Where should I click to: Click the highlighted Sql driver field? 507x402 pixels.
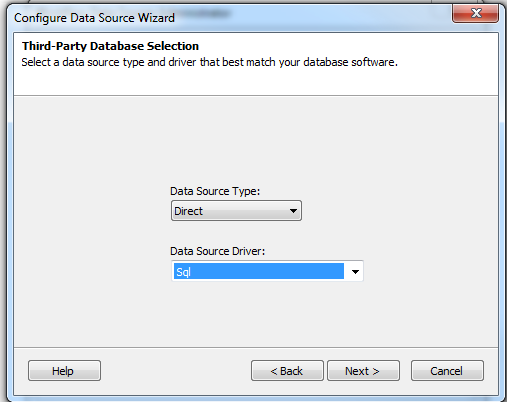[258, 271]
